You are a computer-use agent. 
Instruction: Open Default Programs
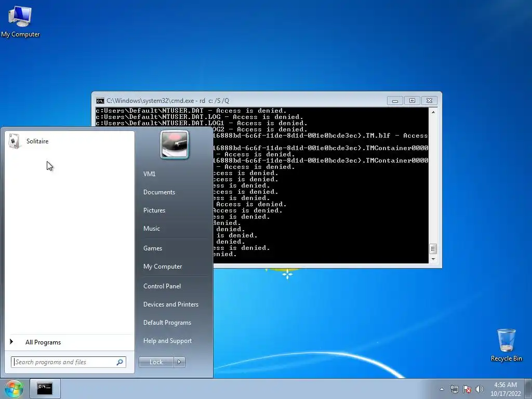(x=175, y=323)
